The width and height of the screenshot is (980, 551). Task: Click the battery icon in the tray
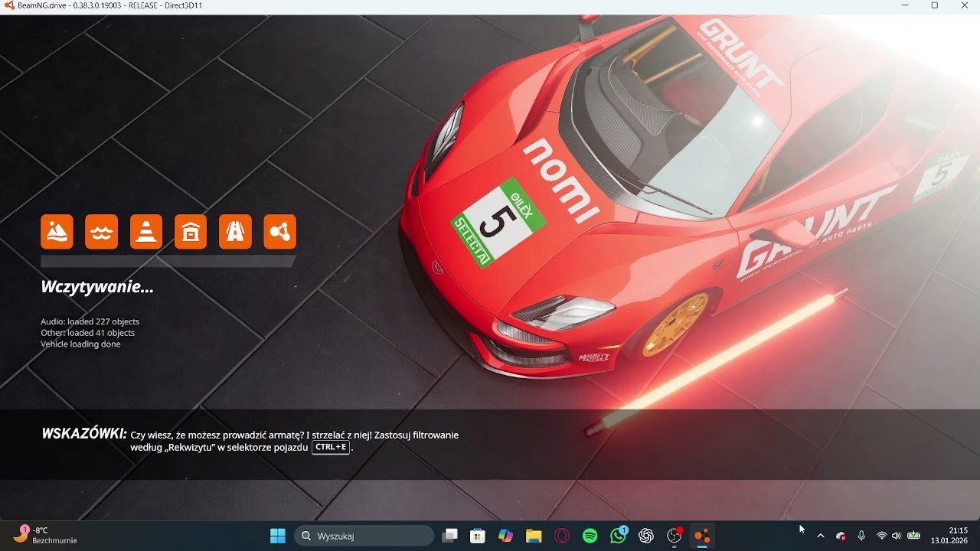pyautogui.click(x=913, y=536)
